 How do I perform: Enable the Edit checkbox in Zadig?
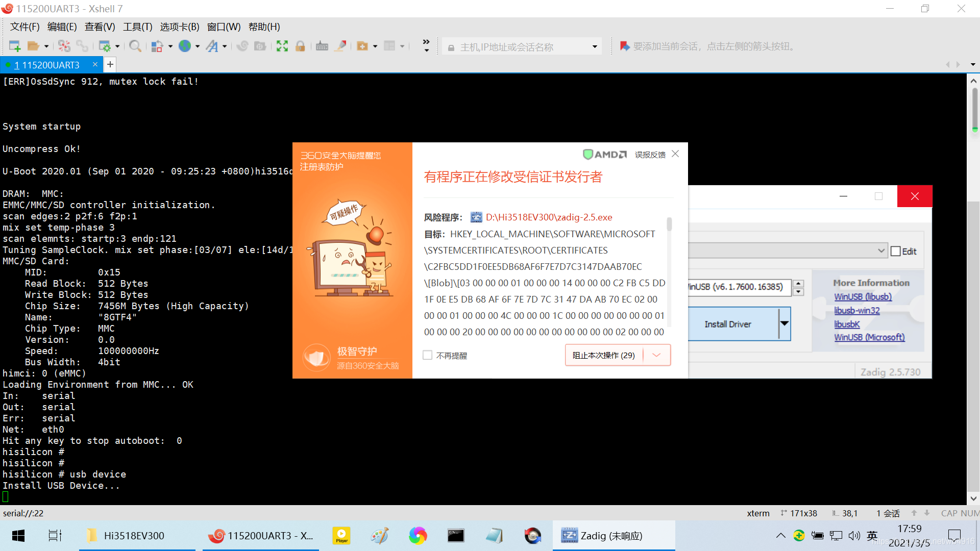[x=896, y=251]
